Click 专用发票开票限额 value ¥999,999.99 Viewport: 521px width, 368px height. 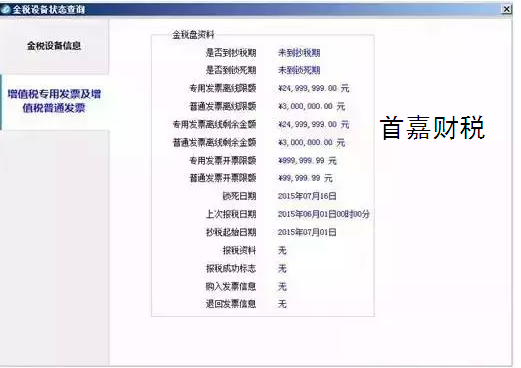click(x=307, y=160)
